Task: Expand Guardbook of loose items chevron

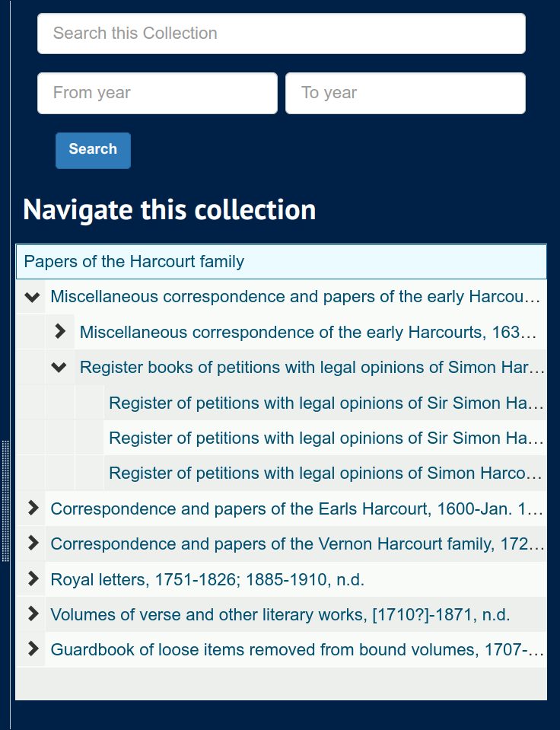Action: (32, 649)
